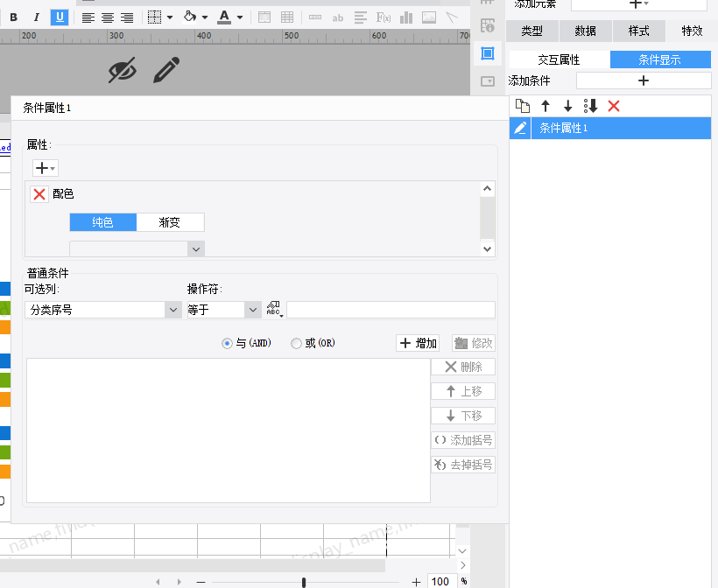Open fill color dropdown arrow
The height and width of the screenshot is (588, 718).
coord(205,17)
